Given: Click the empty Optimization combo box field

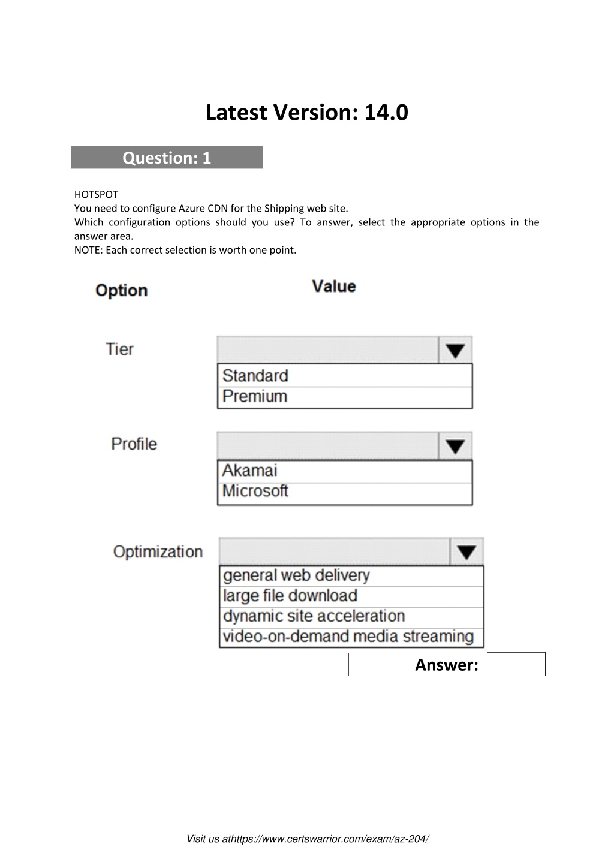Looking at the screenshot, I should pyautogui.click(x=335, y=552).
